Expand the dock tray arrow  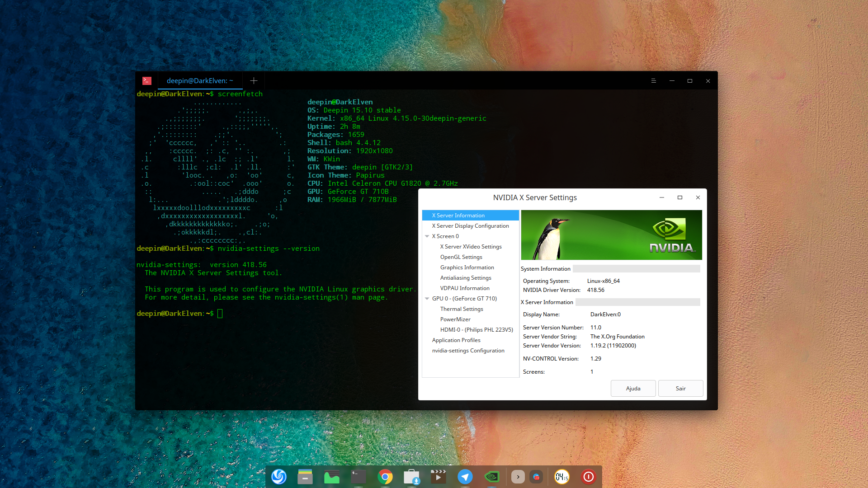(x=518, y=477)
